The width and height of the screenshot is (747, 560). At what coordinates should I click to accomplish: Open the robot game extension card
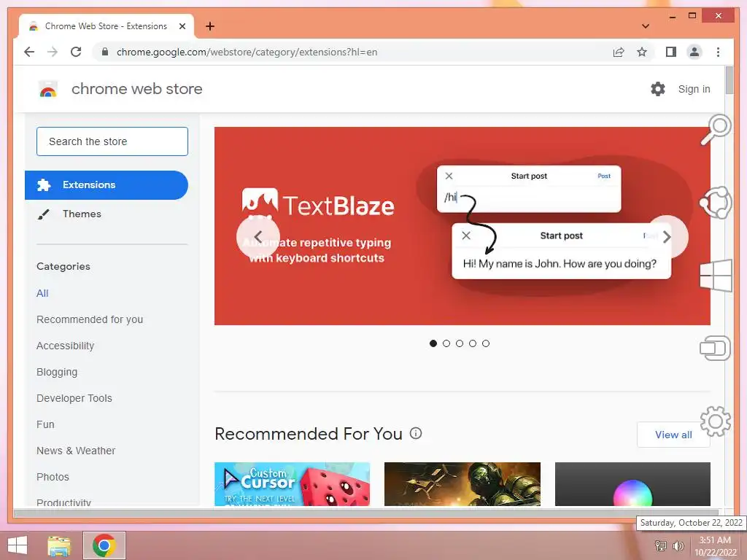(462, 484)
